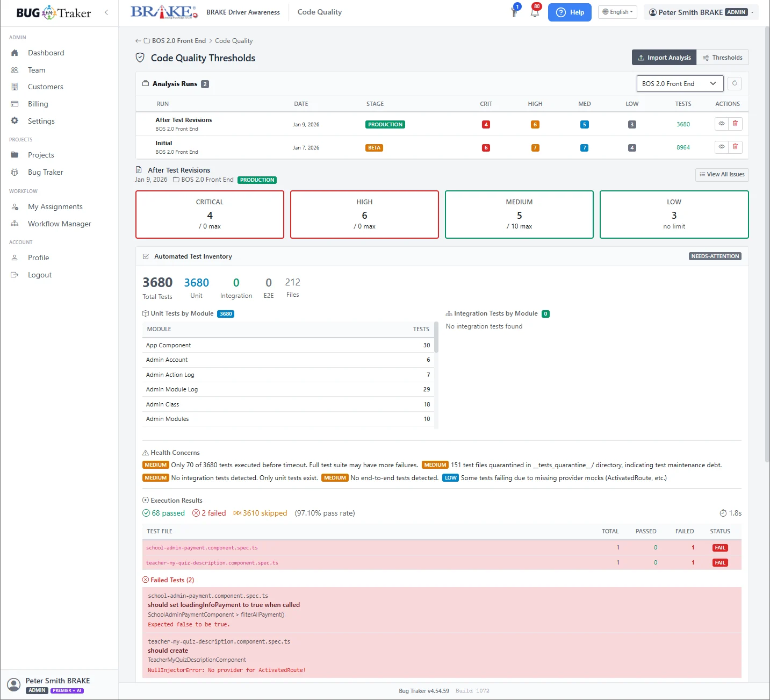Screen dimensions: 770x700
Task: Open the Profile page from sidebar
Action: click(x=38, y=258)
